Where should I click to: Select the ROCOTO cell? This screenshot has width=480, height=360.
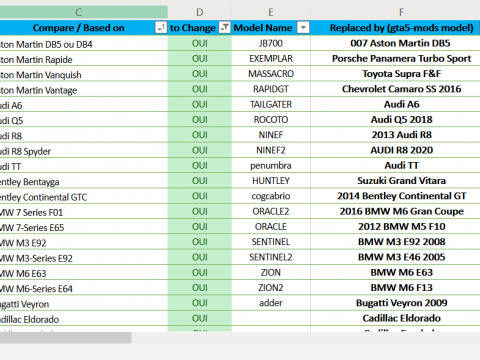(271, 119)
